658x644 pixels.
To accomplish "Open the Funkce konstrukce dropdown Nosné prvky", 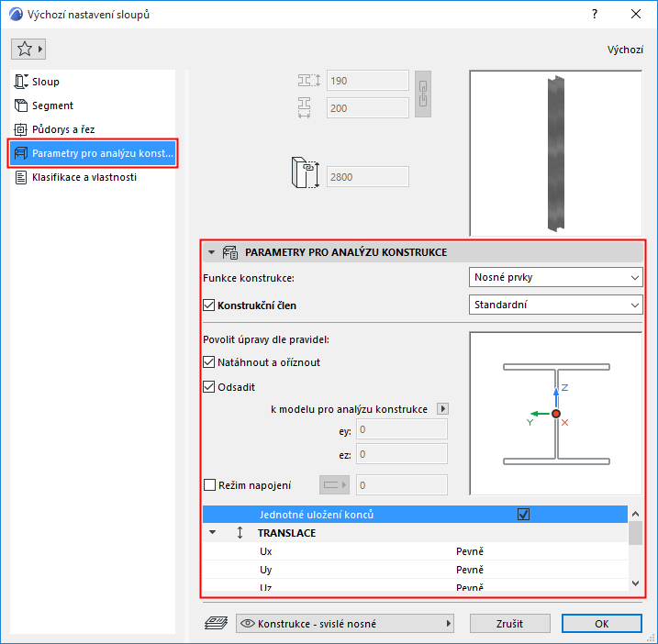I will [x=555, y=277].
